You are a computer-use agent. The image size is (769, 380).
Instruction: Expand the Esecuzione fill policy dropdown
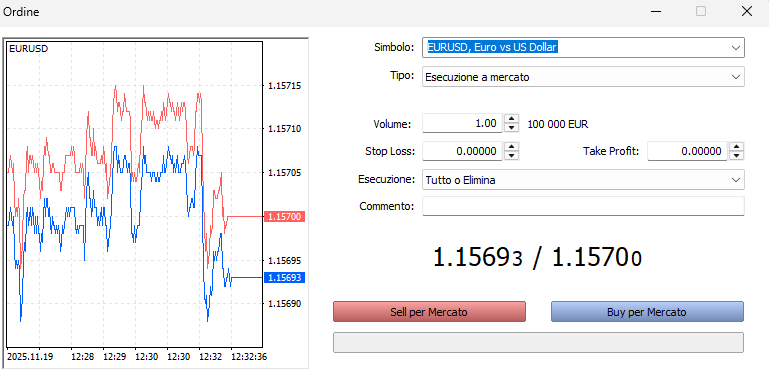(x=735, y=180)
